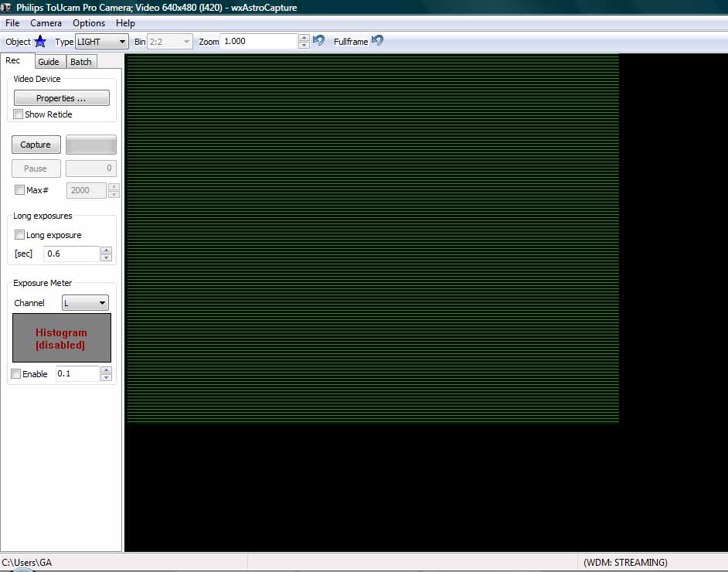Click the Fullframe reset arrow icon

pos(378,41)
